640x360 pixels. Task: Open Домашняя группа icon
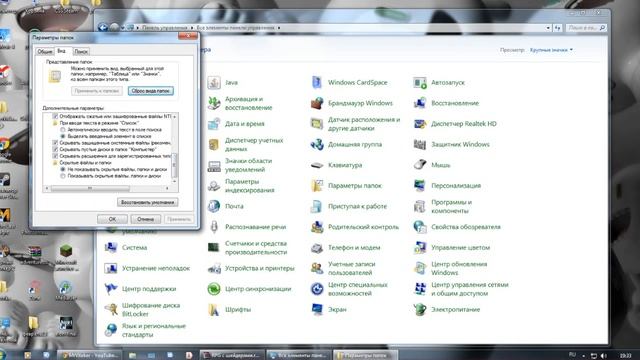(317, 144)
